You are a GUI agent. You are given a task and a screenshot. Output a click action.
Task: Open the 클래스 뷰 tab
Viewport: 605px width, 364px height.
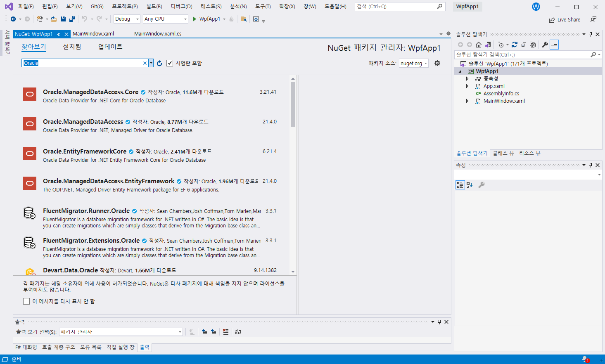503,153
